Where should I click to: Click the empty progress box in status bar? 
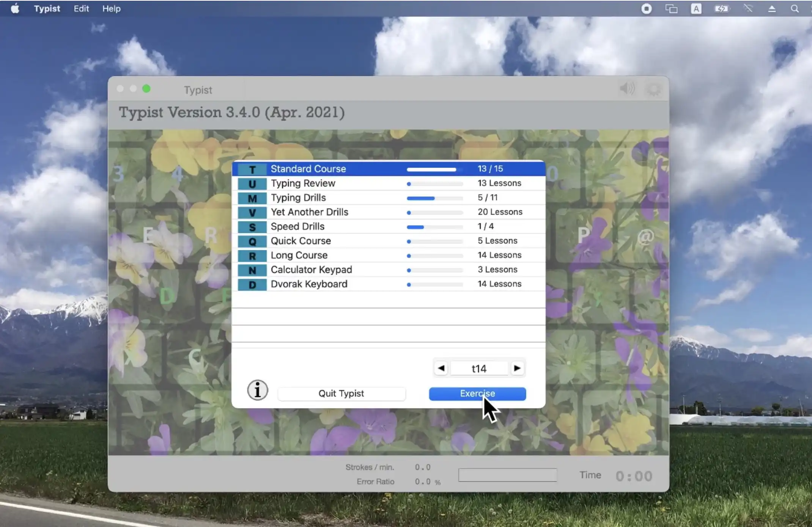[x=508, y=475]
